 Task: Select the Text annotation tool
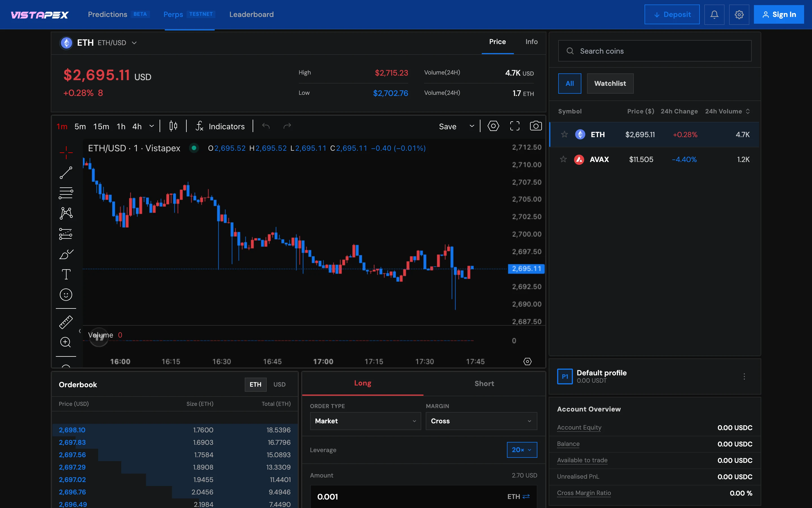[x=66, y=275]
